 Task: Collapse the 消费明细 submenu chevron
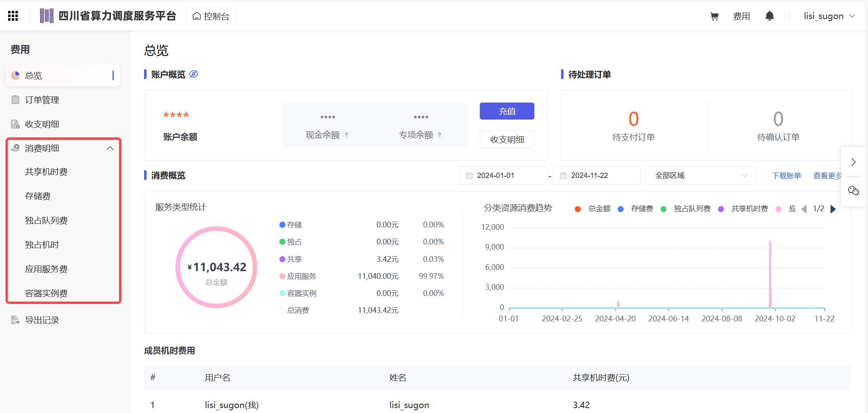(x=110, y=148)
